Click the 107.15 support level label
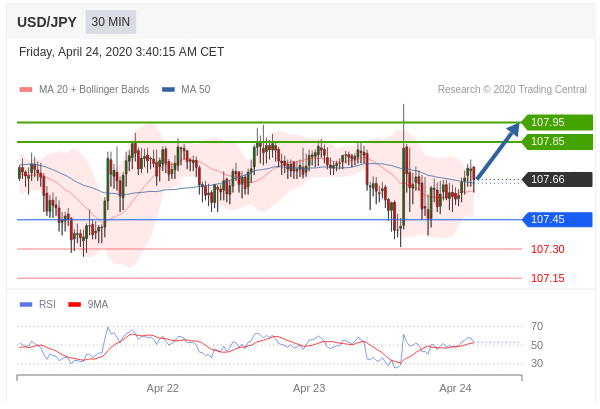The image size is (600, 409). (x=548, y=278)
